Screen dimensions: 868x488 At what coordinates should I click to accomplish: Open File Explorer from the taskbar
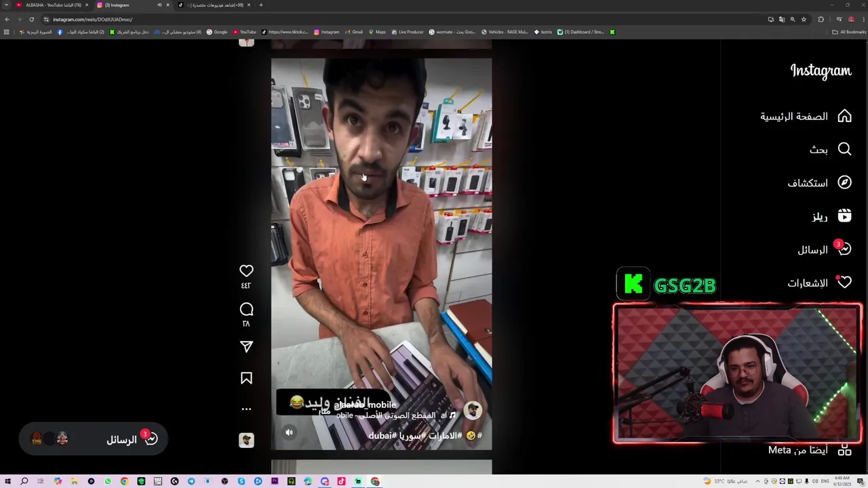[74, 481]
